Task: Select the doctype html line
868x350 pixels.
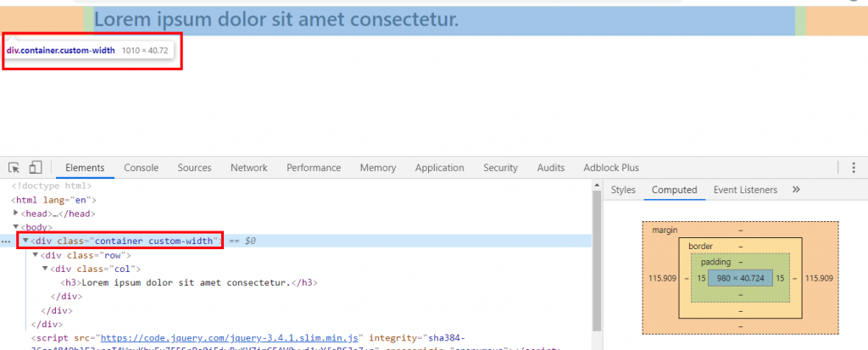Action: (52, 186)
